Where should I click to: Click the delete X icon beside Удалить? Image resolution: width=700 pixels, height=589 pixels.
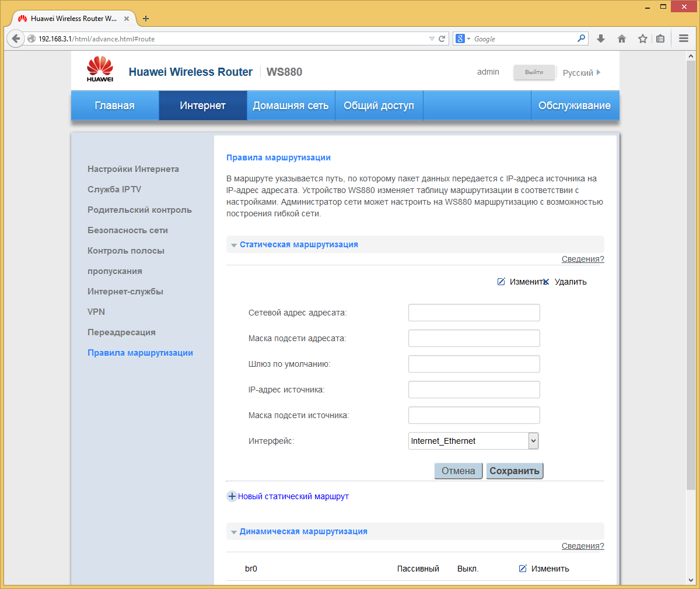point(546,282)
